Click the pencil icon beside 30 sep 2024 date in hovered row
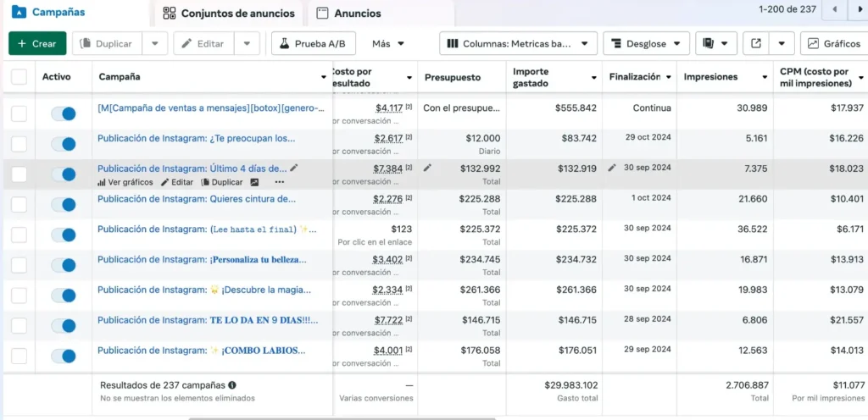The image size is (868, 420). [612, 168]
